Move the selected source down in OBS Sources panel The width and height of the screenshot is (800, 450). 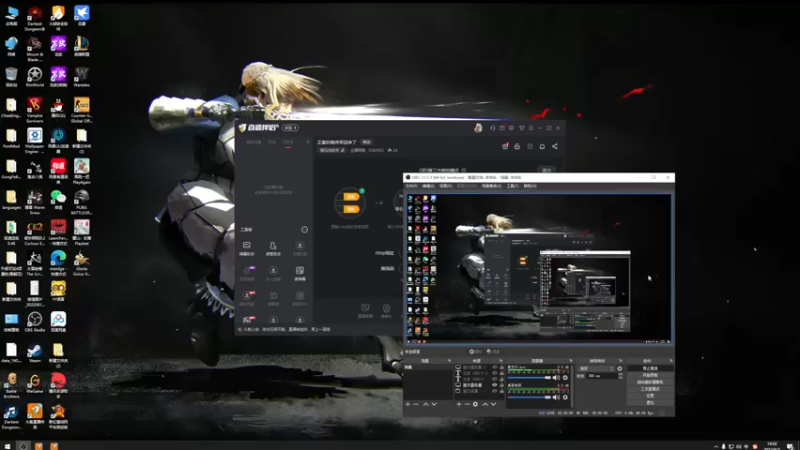[493, 404]
